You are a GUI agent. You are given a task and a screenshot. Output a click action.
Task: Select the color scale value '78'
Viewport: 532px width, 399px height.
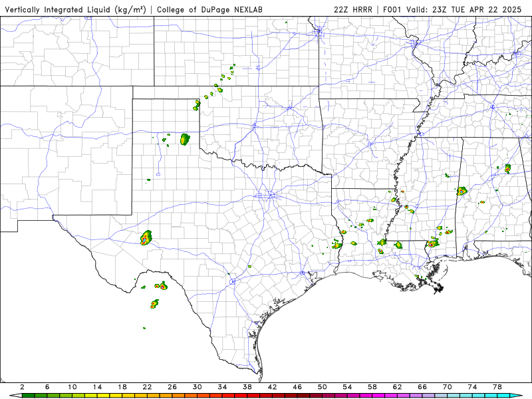click(x=497, y=387)
